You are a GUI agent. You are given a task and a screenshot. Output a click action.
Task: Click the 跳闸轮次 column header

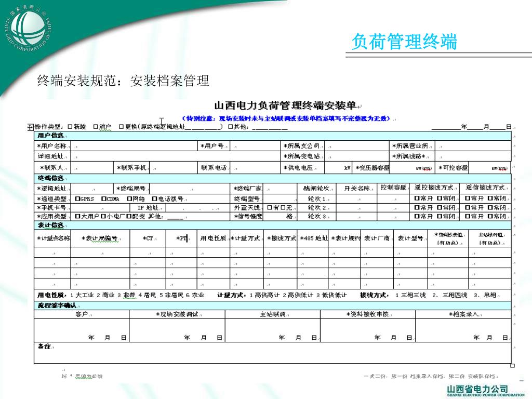pyautogui.click(x=316, y=188)
